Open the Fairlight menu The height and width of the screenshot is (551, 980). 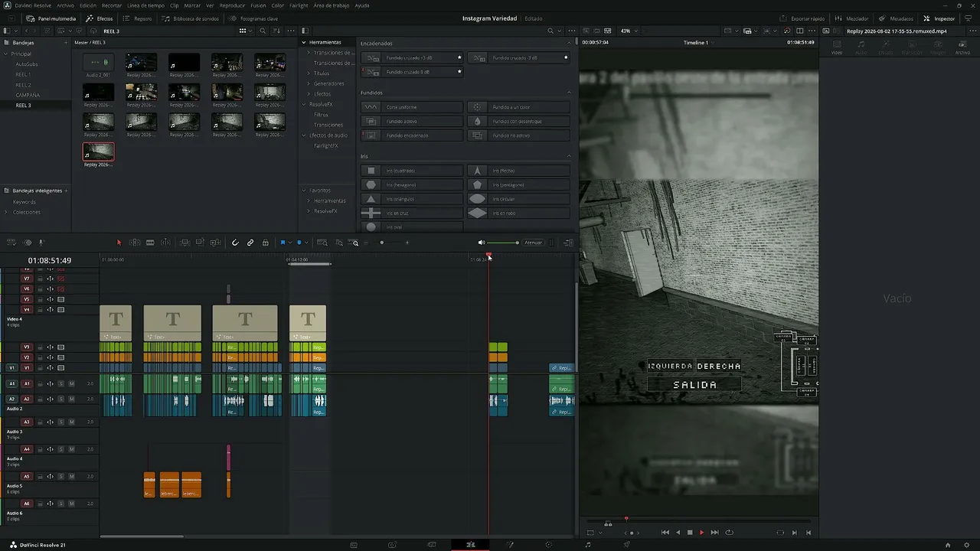pos(299,5)
